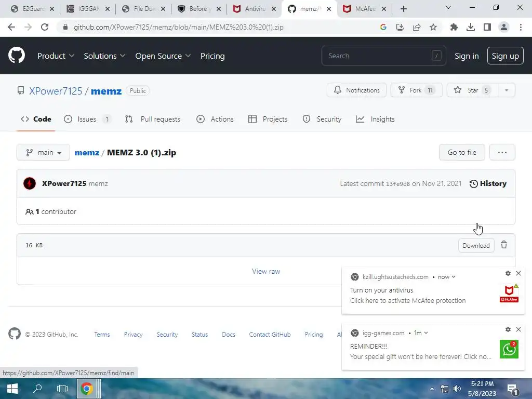Click GitHub logo in page footer
532x399 pixels.
14,334
